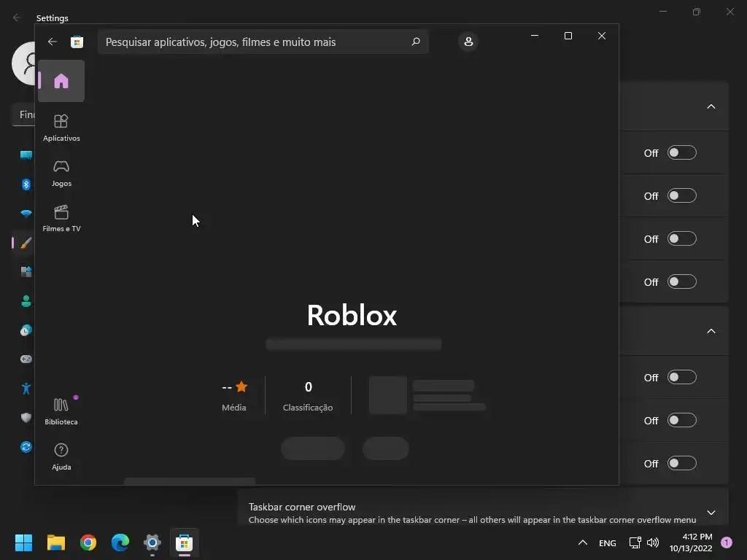This screenshot has width=747, height=560.
Task: Switch to Microsoft Store on taskbar
Action: click(x=185, y=542)
